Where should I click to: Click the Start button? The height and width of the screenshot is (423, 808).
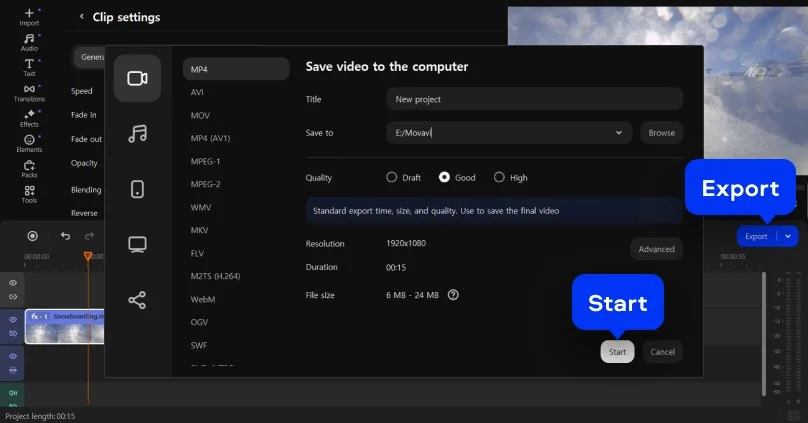tap(617, 352)
